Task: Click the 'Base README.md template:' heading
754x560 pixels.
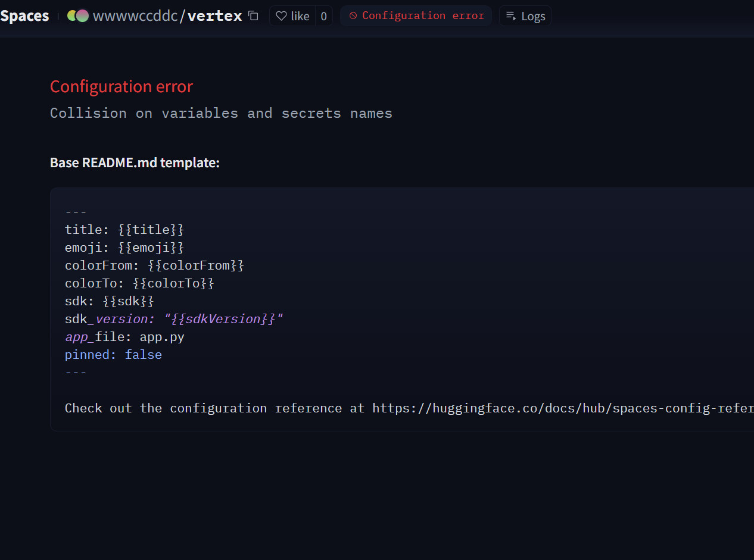Action: pos(135,162)
